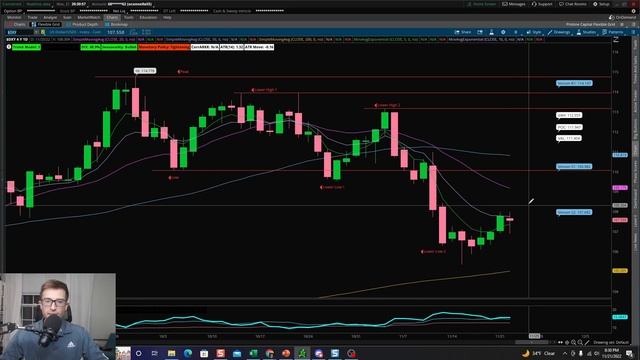The image size is (640, 360).
Task: Open the Support link
Action: pos(542,4)
